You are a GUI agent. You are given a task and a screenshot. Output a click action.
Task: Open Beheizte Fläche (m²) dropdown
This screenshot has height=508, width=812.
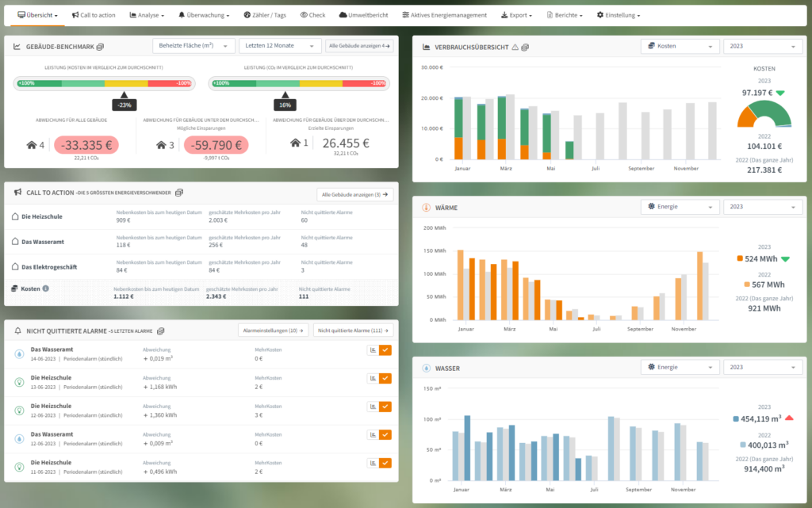click(193, 45)
